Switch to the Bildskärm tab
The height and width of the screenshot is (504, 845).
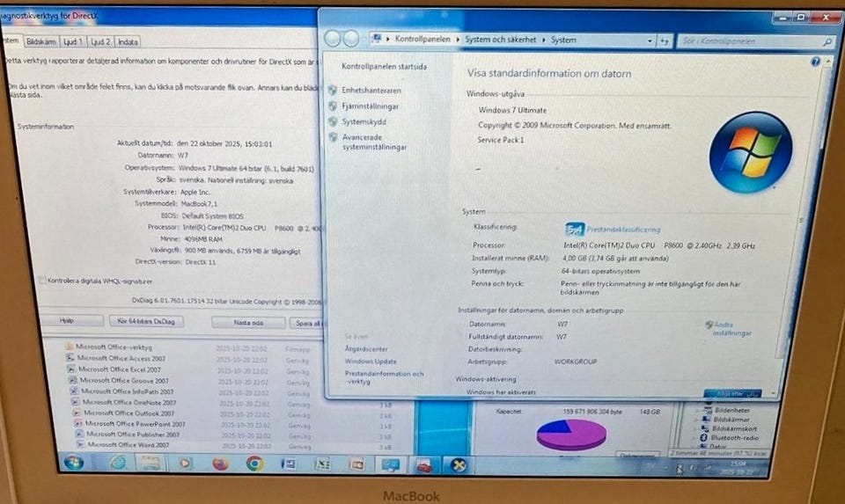[41, 41]
